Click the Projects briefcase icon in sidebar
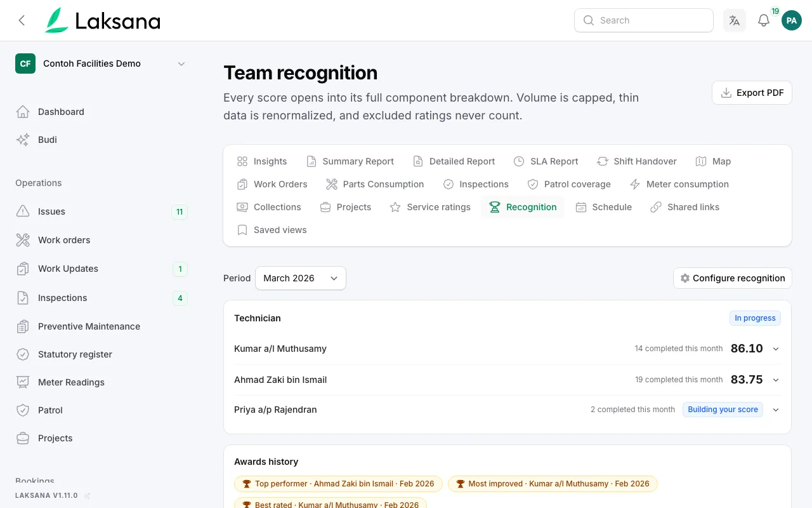Viewport: 812px width, 508px height. (23, 438)
